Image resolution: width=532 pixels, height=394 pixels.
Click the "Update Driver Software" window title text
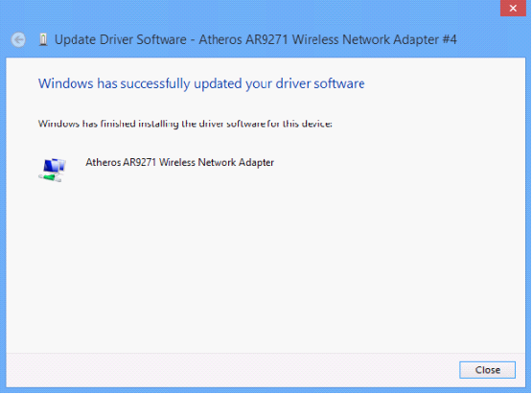pyautogui.click(x=121, y=39)
